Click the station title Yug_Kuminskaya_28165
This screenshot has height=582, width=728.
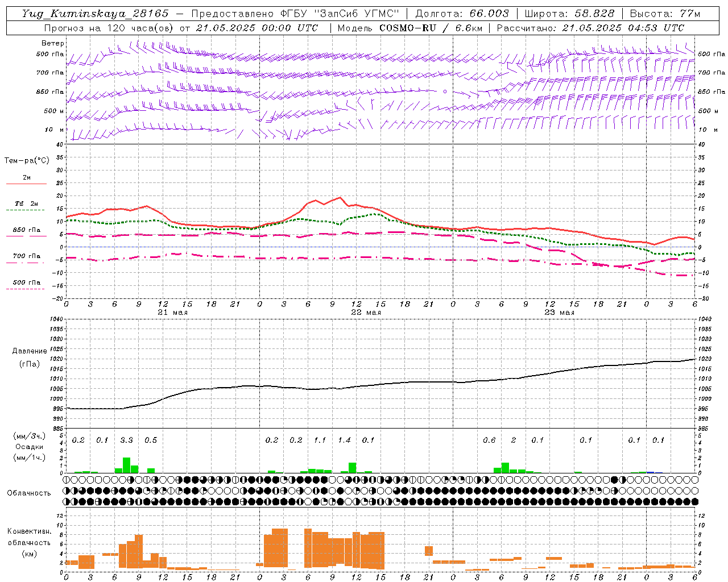pyautogui.click(x=95, y=14)
